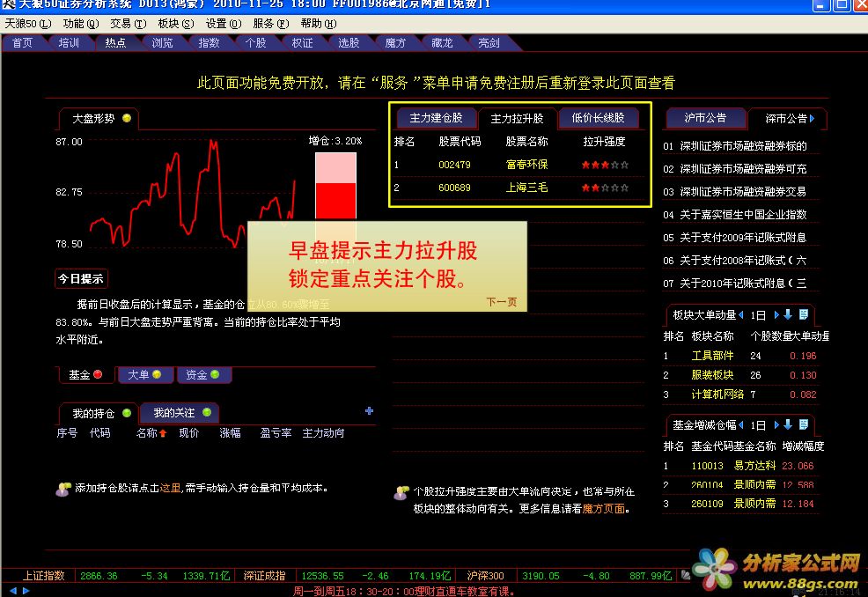This screenshot has width=868, height=597.
Task: Click sector 工具部件
Action: click(712, 356)
